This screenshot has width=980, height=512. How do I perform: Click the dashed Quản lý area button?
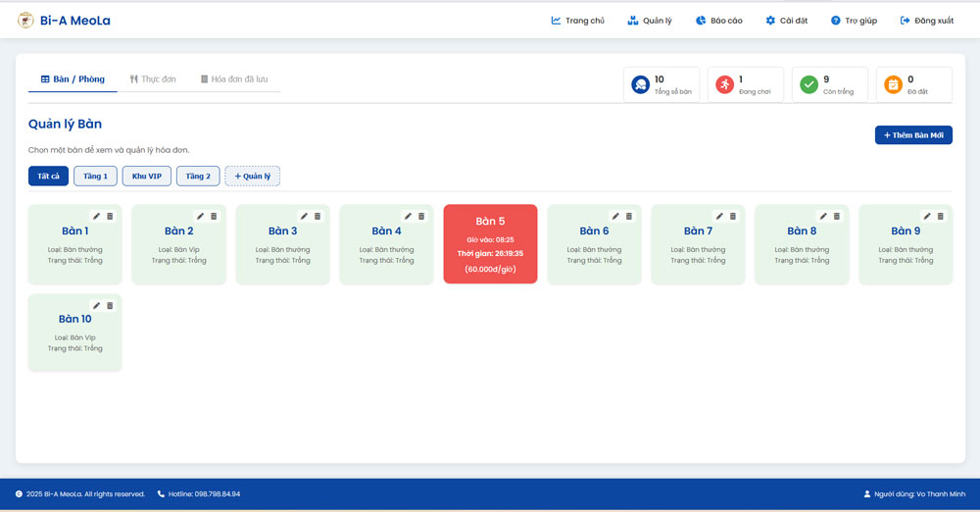tap(252, 177)
